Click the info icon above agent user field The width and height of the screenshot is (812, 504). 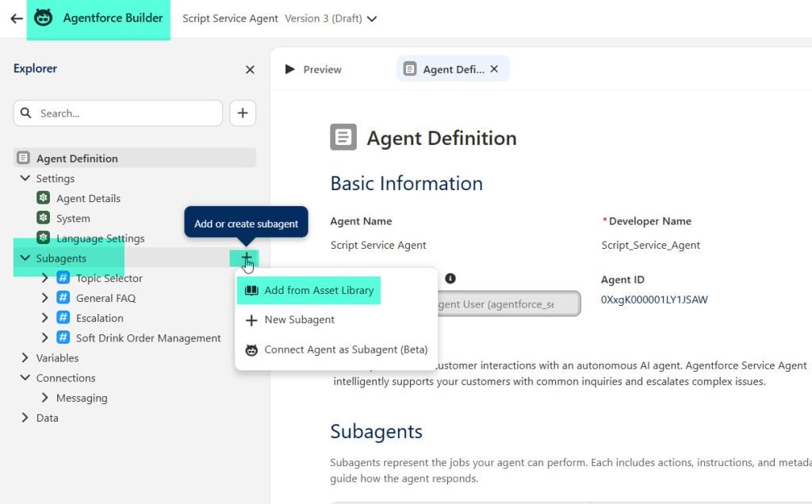pos(450,278)
